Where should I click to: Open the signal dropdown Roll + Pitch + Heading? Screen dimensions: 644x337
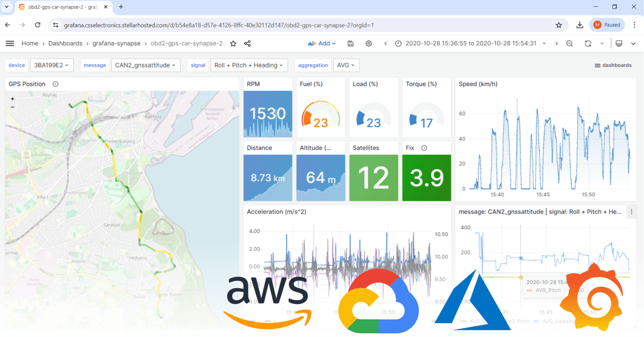click(x=249, y=65)
